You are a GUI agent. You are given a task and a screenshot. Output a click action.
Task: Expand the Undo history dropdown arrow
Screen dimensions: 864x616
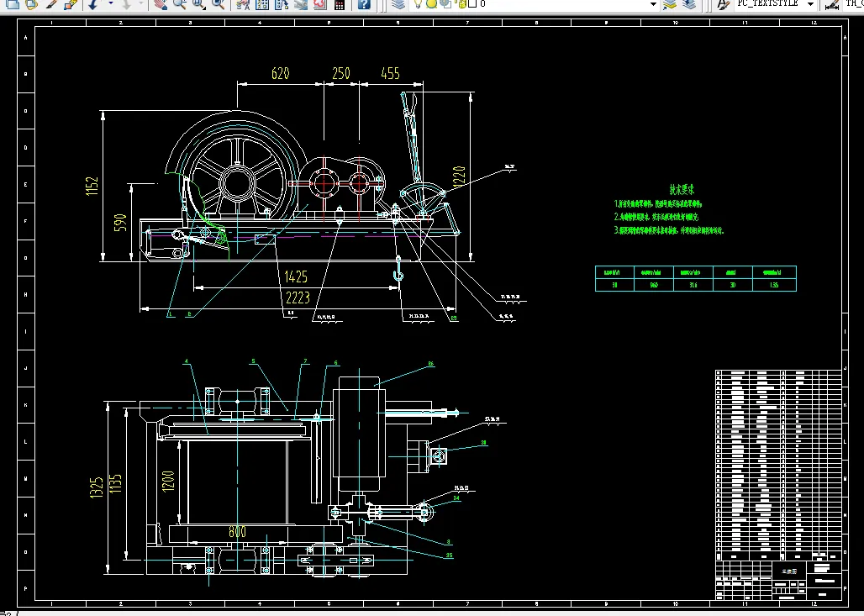tap(109, 4)
